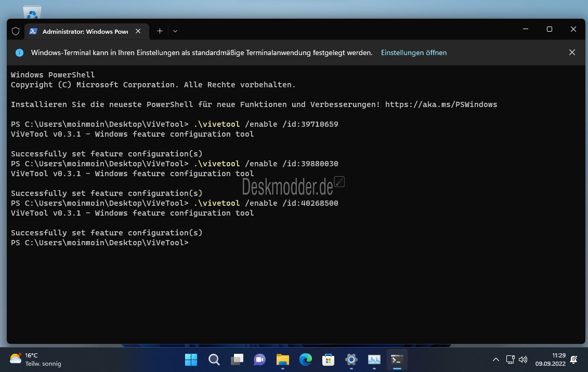Click the admin shield icon in Terminal

(16, 31)
